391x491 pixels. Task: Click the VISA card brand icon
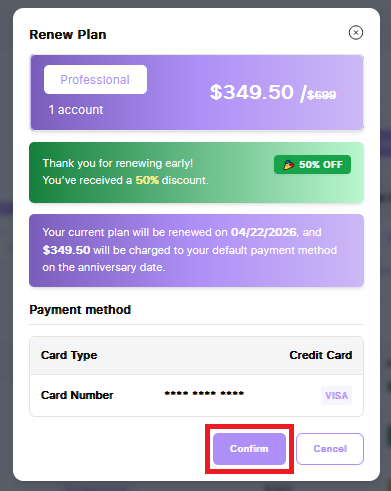tap(336, 396)
